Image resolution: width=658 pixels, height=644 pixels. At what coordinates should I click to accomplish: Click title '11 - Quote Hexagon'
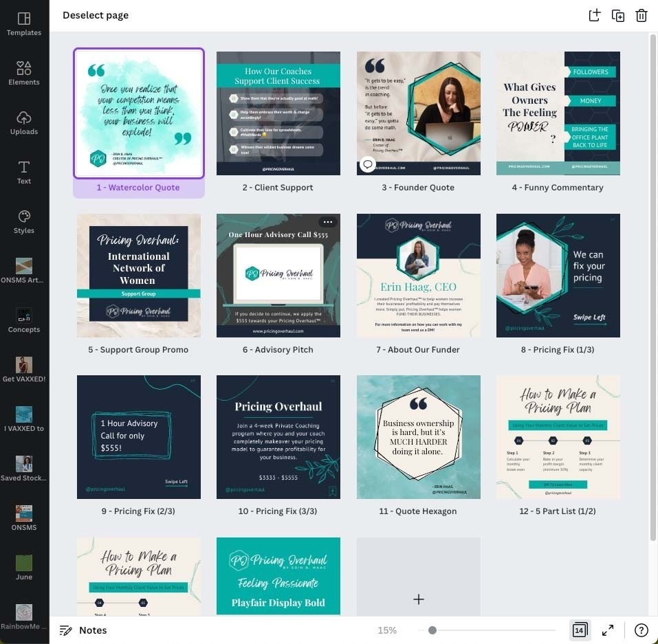point(418,511)
